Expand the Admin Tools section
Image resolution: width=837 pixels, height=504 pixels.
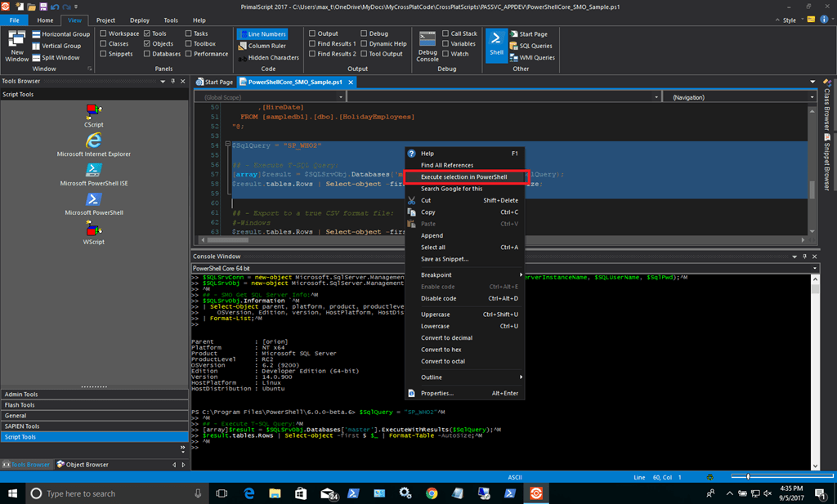click(x=95, y=395)
